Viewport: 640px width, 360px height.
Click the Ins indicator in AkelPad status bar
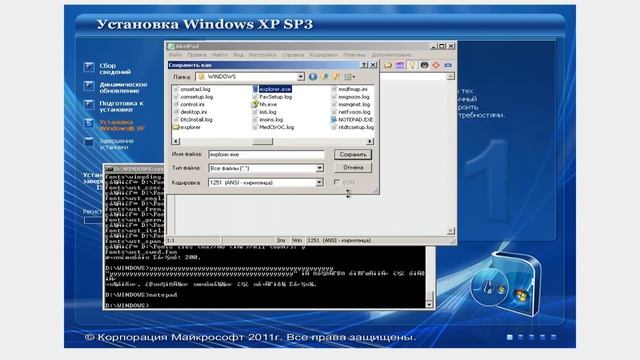[x=281, y=240]
